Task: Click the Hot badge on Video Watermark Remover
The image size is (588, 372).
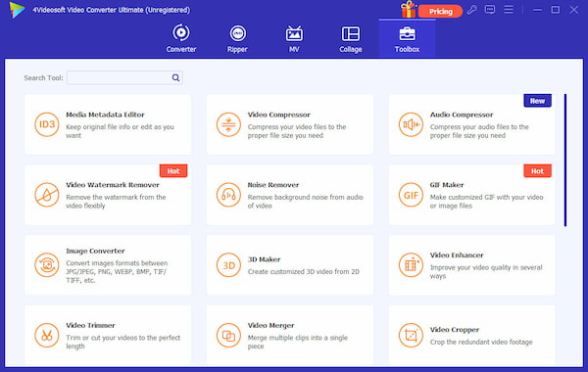Action: pos(173,171)
